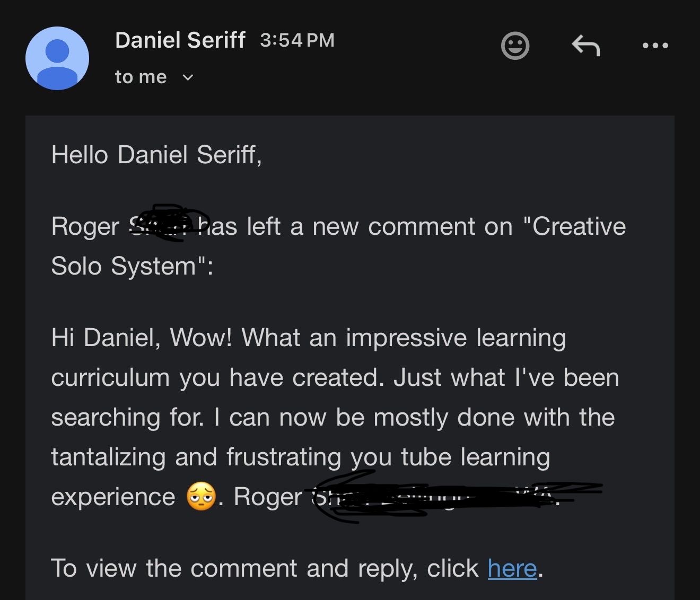Click the weary face emoji in message
Viewport: 700px width, 600px height.
click(201, 497)
